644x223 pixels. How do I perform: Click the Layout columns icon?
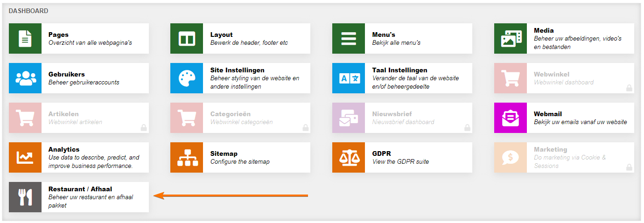pos(187,39)
